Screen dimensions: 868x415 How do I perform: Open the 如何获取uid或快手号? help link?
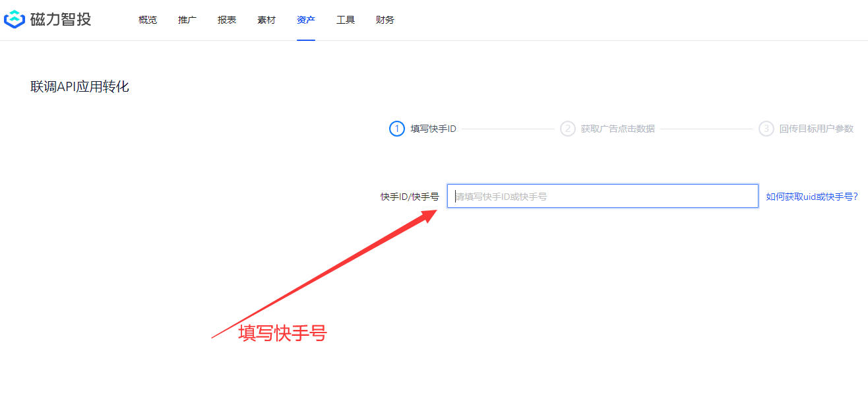click(812, 197)
